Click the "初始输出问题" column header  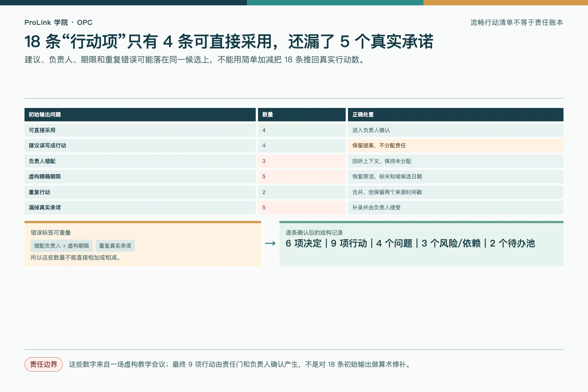pos(140,114)
